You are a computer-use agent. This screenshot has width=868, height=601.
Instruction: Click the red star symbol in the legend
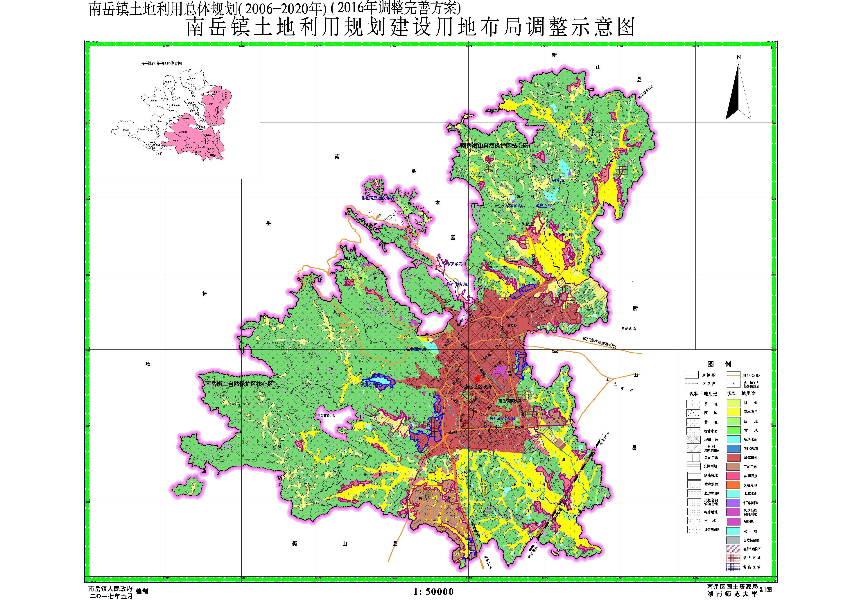[733, 384]
